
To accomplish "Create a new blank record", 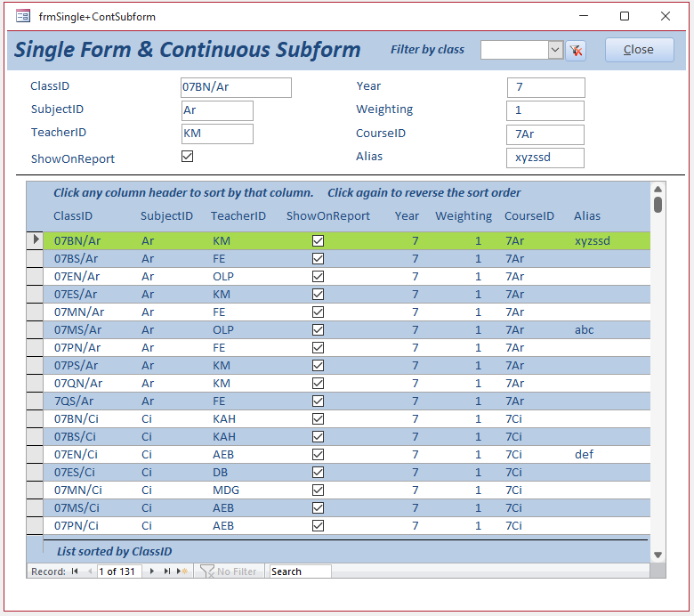I will pos(183,571).
